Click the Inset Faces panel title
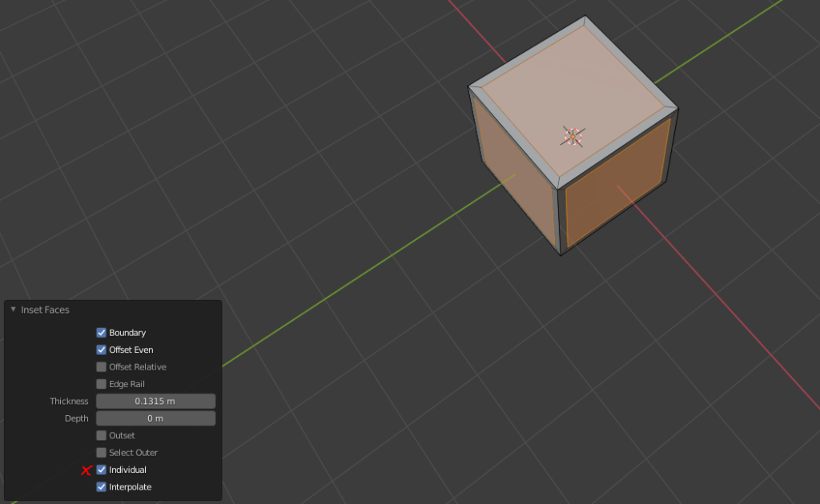The image size is (820, 504). pos(45,310)
